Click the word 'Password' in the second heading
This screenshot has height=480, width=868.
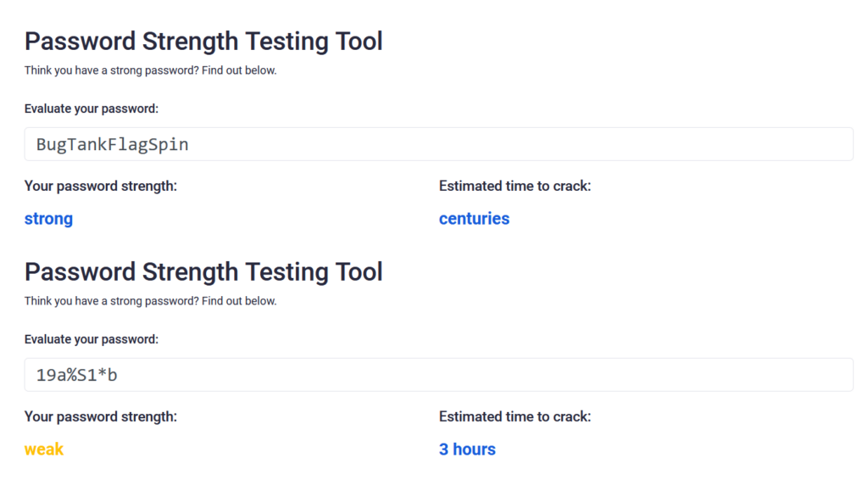pos(80,272)
